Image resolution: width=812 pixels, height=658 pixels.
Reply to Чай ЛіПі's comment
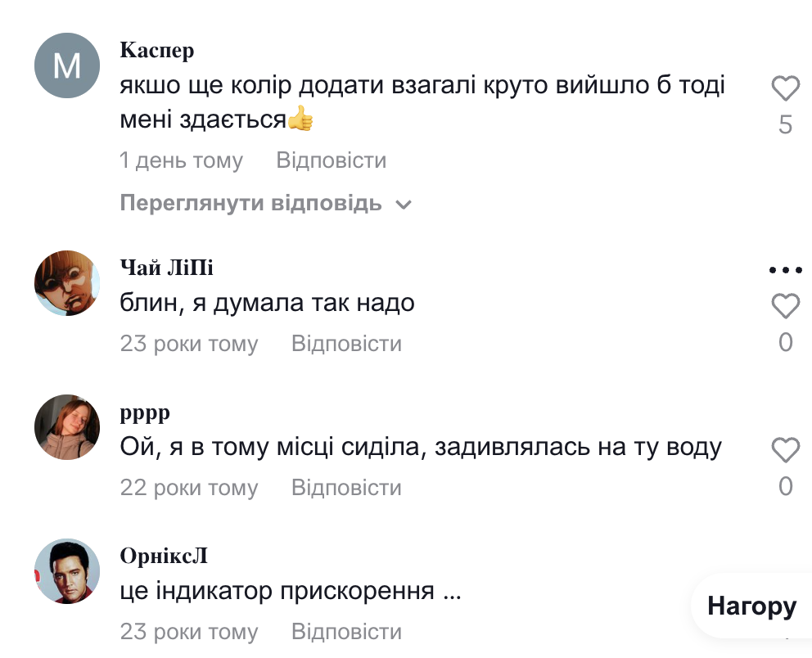pos(346,344)
